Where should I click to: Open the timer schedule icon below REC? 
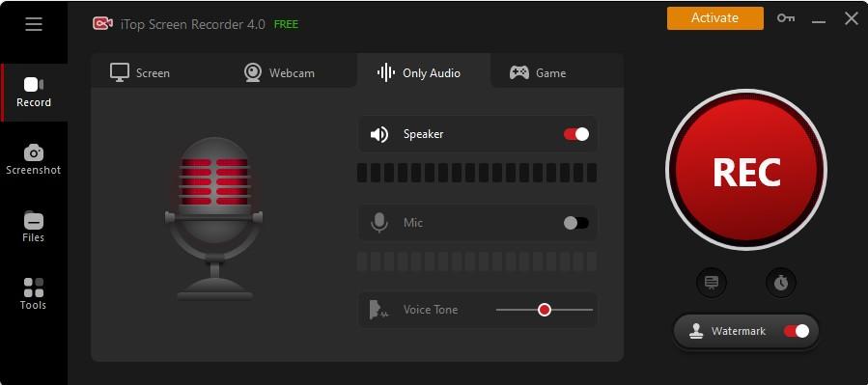780,283
